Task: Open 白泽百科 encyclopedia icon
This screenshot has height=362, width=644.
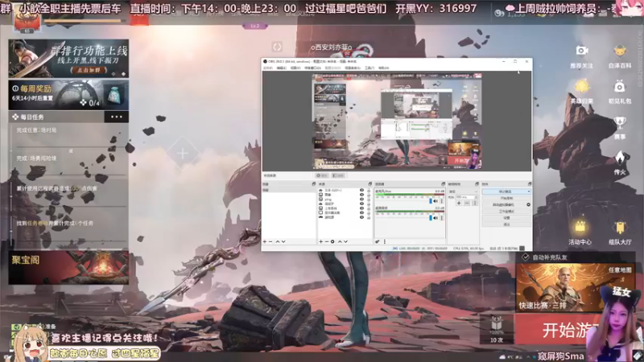Action: (x=619, y=51)
